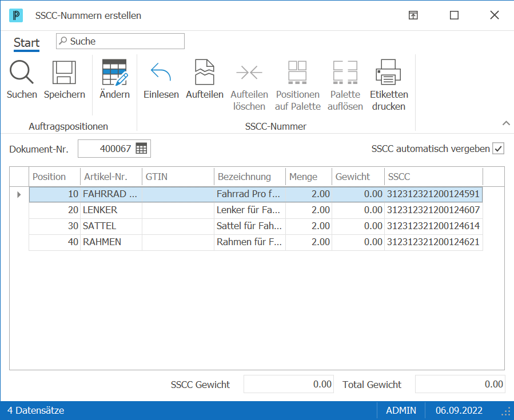Image resolution: width=514 pixels, height=420 pixels.
Task: Click the Dokument-Nr. field with 400067
Action: (x=114, y=149)
